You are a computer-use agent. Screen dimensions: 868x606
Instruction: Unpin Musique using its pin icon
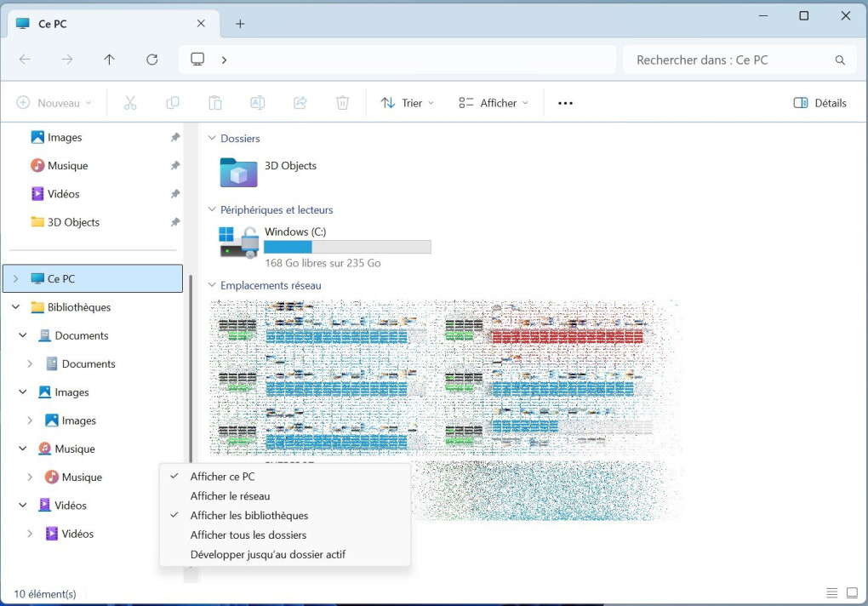(175, 165)
